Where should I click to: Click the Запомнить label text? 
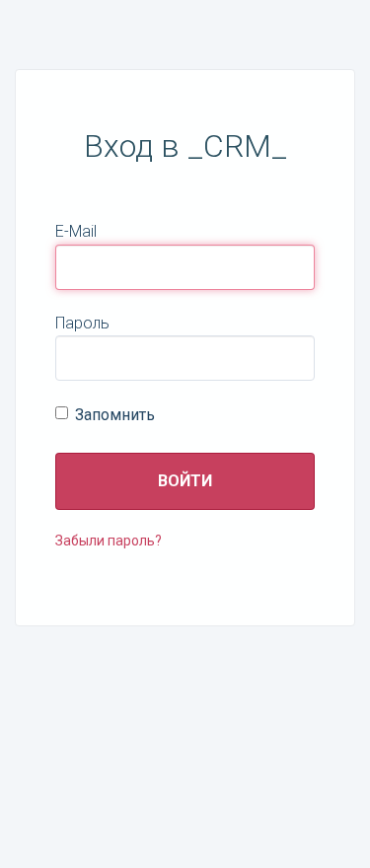pos(114,414)
